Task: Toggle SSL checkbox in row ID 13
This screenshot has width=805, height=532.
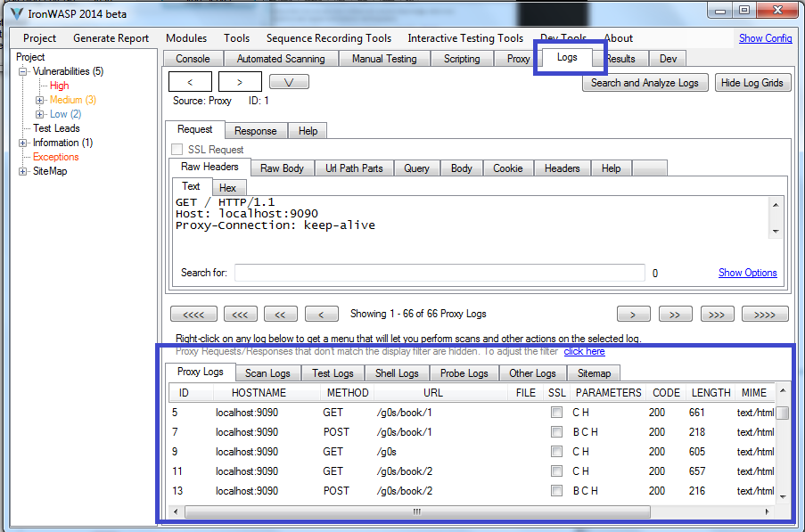Action: 556,490
